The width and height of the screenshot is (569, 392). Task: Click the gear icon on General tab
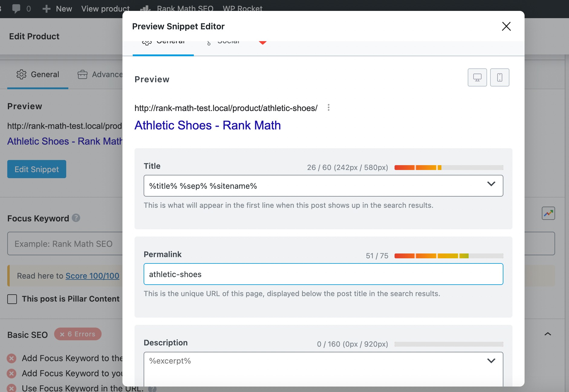21,74
